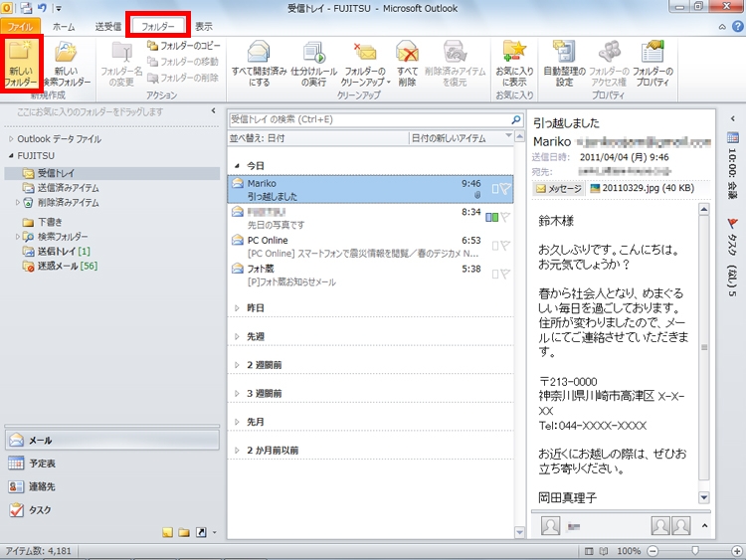Click the search magnifier icon
This screenshot has height=560, width=746.
click(x=516, y=119)
